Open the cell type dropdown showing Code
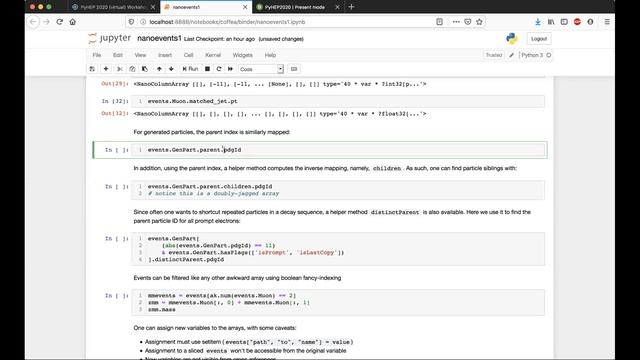Viewport: 640px width, 360px height. point(261,69)
